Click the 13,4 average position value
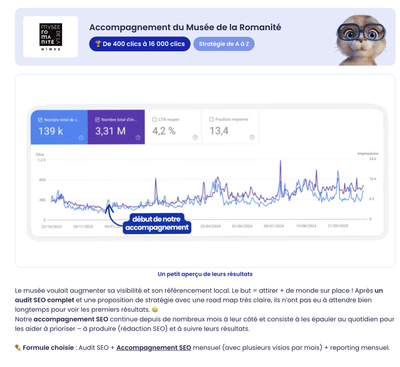 click(x=219, y=131)
